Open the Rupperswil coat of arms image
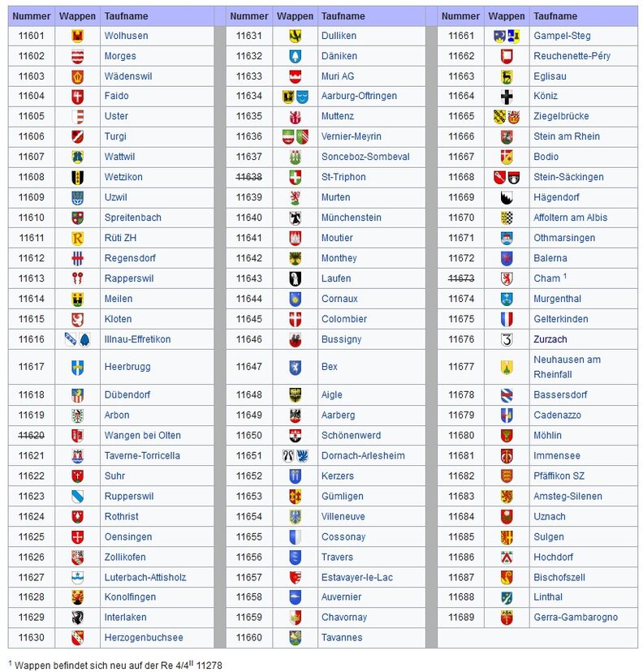 coord(77,496)
